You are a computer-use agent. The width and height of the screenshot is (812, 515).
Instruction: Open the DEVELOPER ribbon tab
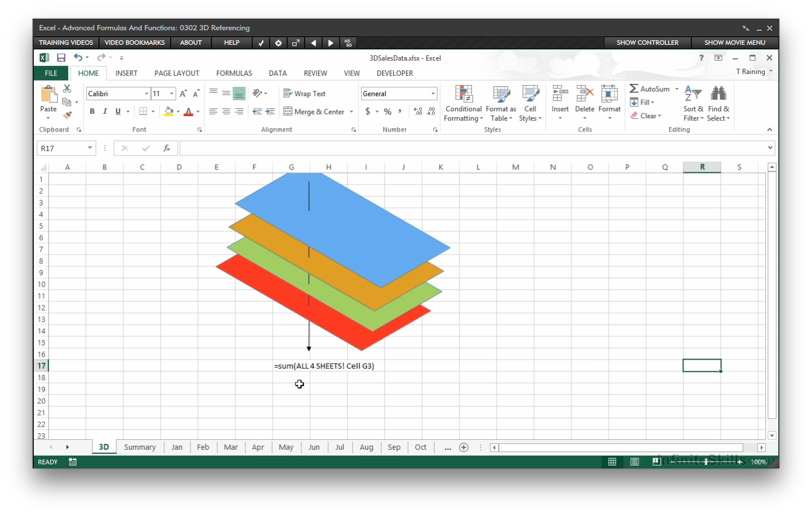click(x=395, y=73)
